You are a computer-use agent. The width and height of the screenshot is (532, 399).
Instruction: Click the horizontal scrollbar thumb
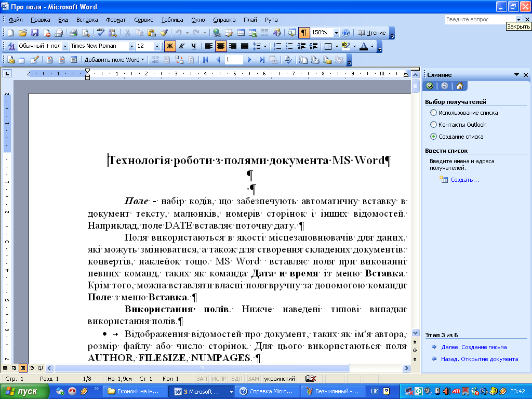[x=202, y=368]
